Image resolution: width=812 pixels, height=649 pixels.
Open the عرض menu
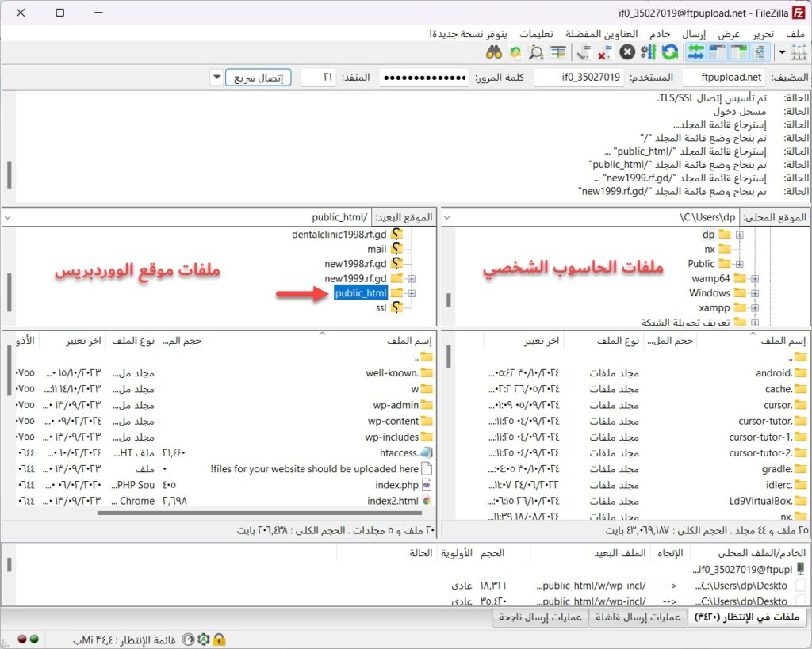coord(730,33)
